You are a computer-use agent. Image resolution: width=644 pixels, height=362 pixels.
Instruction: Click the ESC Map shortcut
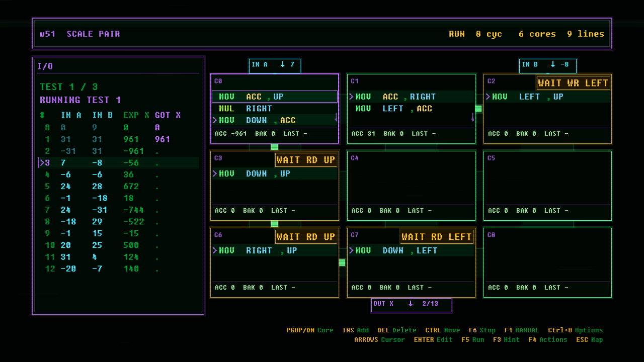coord(590,340)
